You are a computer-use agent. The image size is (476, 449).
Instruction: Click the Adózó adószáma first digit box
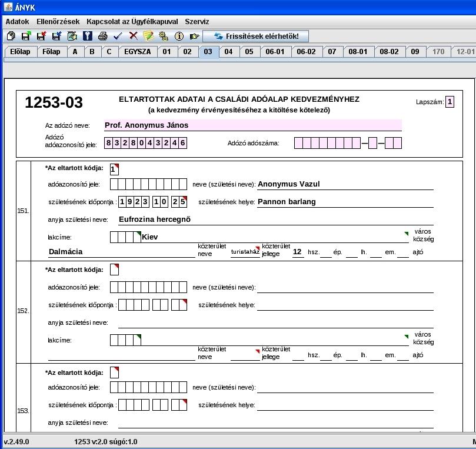(298, 143)
